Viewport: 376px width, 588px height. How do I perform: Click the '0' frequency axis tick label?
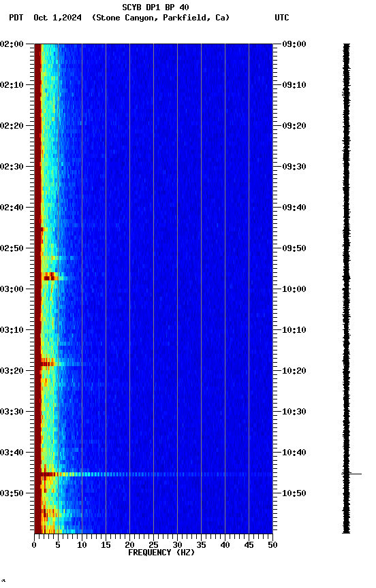pos(35,545)
